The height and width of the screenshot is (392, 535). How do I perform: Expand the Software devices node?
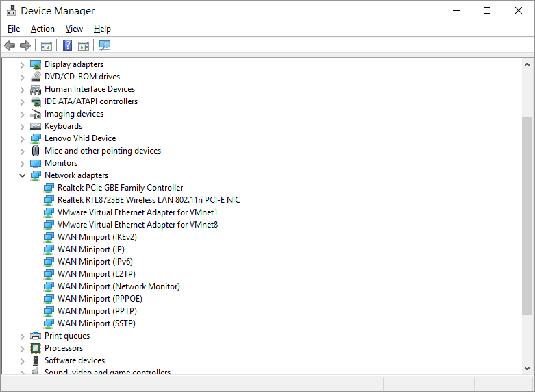(22, 361)
